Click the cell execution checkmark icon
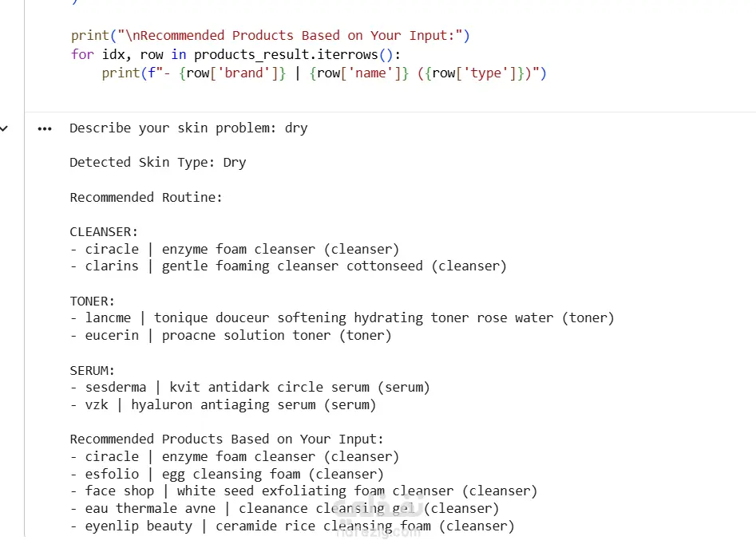 pyautogui.click(x=4, y=128)
